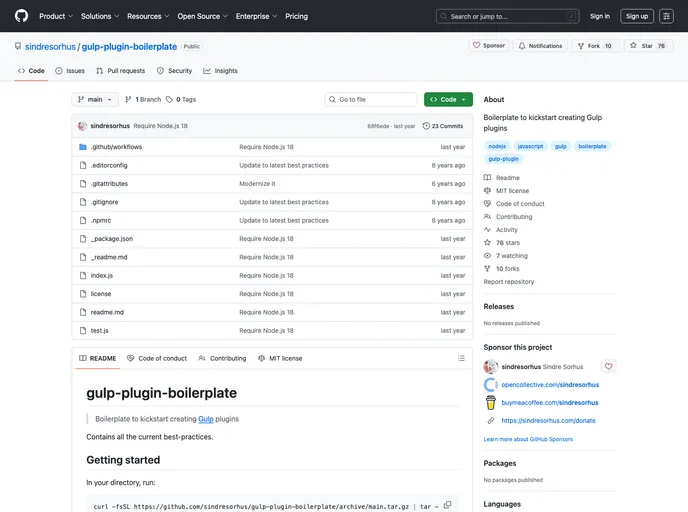
Task: Open the gulp-plugin-boilerplate repository link
Action: [129, 47]
